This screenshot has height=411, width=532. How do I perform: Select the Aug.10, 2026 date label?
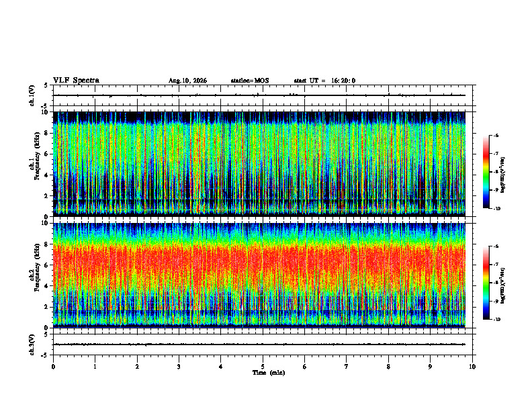(187, 81)
